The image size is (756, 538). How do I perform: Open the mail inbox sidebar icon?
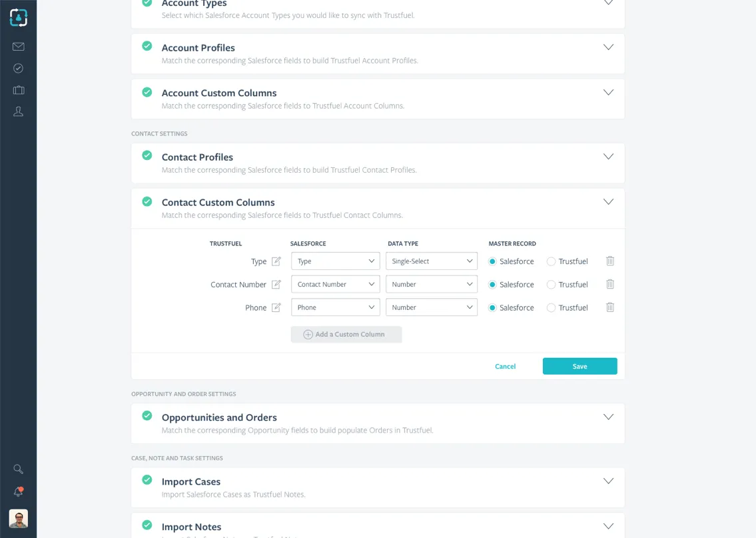[x=19, y=47]
